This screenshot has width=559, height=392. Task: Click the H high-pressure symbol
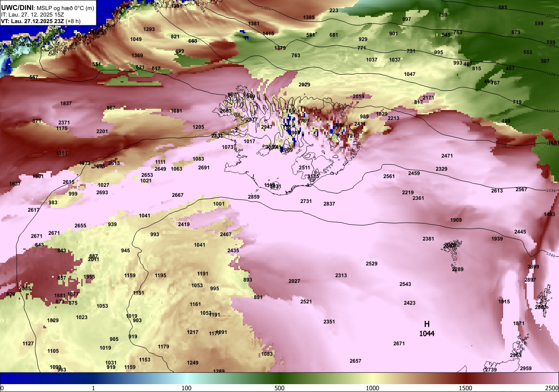tap(427, 324)
